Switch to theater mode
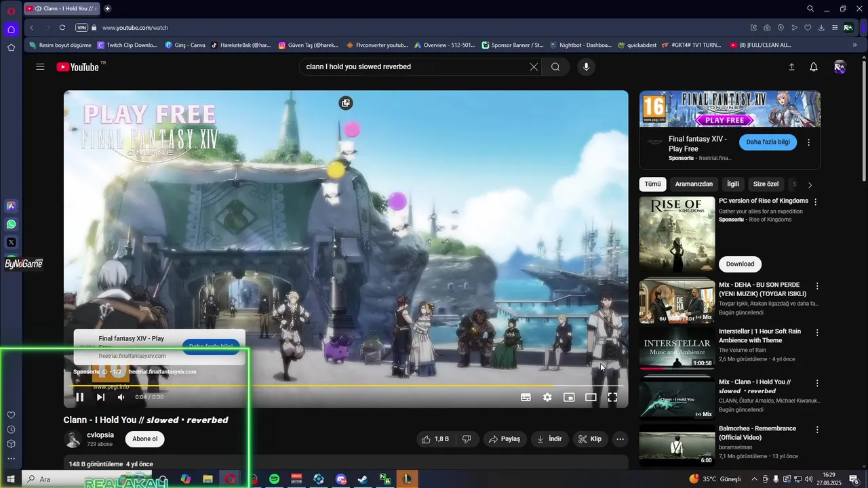The image size is (868, 488). coord(591,397)
